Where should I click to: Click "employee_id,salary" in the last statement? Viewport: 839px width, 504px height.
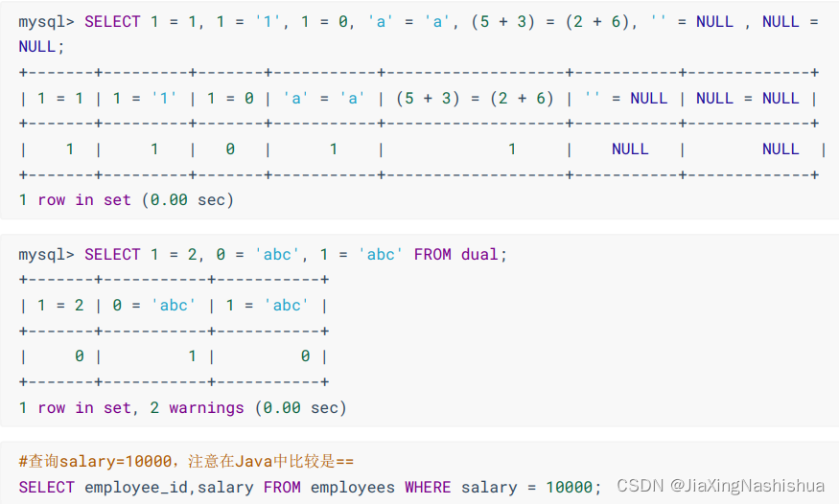(169, 488)
